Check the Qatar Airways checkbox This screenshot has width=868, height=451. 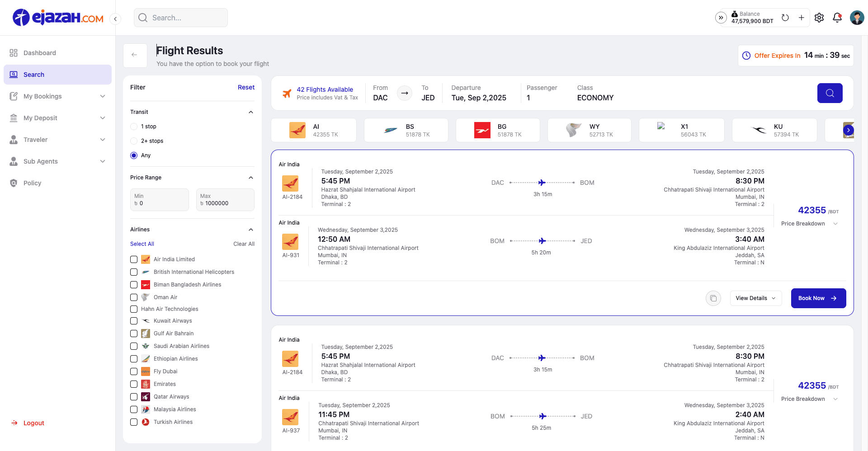pos(134,397)
